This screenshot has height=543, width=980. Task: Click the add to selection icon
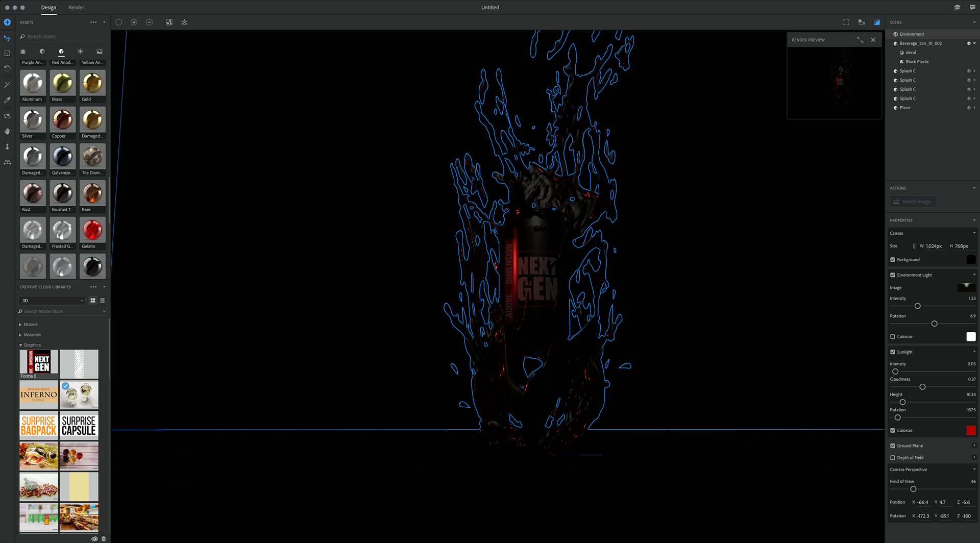(x=134, y=22)
